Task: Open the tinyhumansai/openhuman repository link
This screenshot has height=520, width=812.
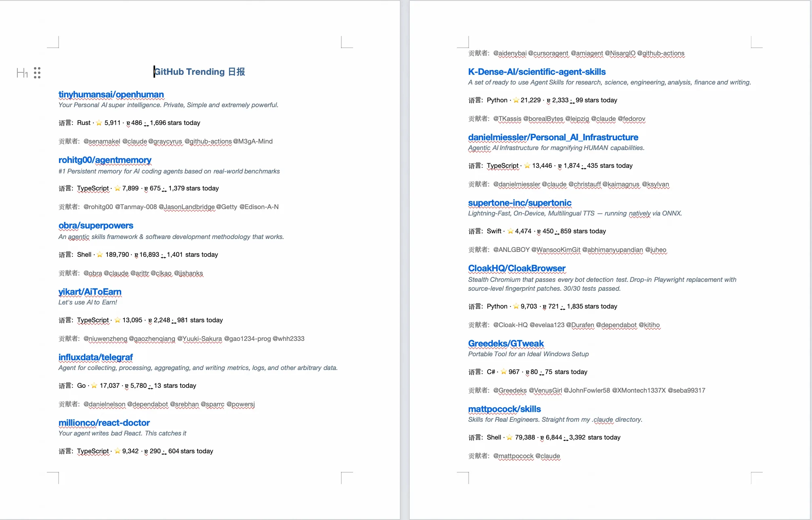Action: (111, 94)
